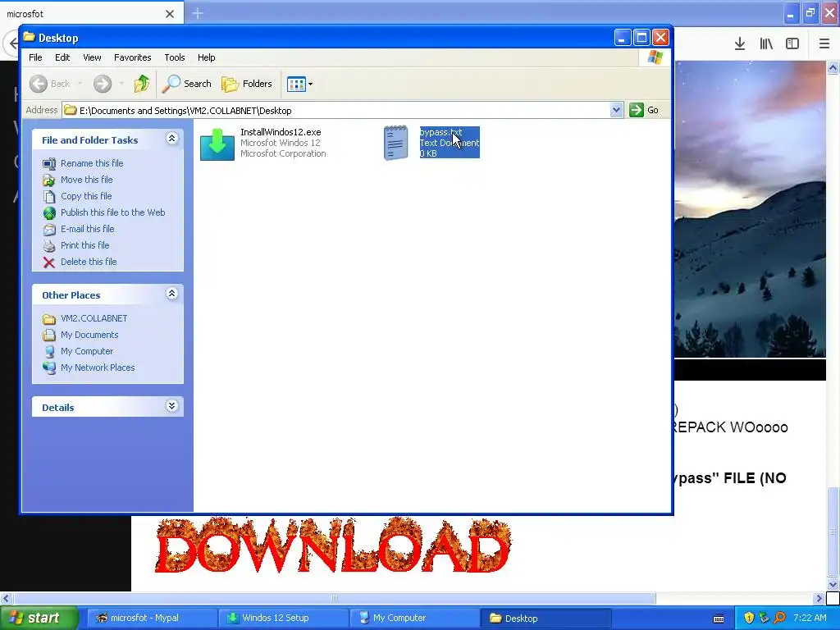This screenshot has height=630, width=840.
Task: Click the browser Downloads arrow icon
Action: click(x=740, y=44)
